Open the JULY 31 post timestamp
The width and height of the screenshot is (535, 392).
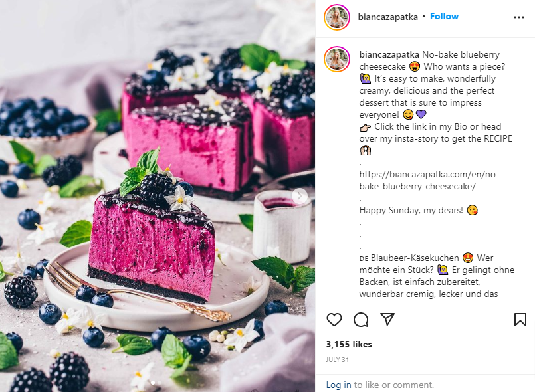point(337,359)
